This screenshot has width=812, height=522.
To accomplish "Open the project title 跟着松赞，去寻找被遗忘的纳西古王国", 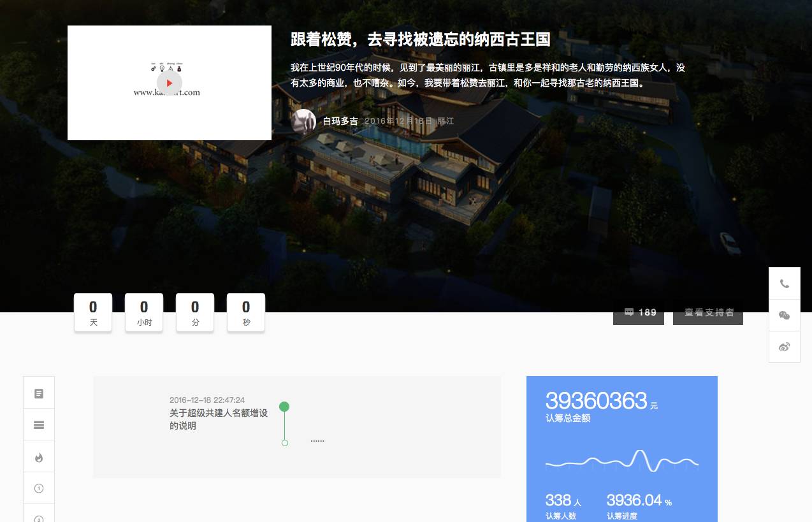I will (x=420, y=39).
